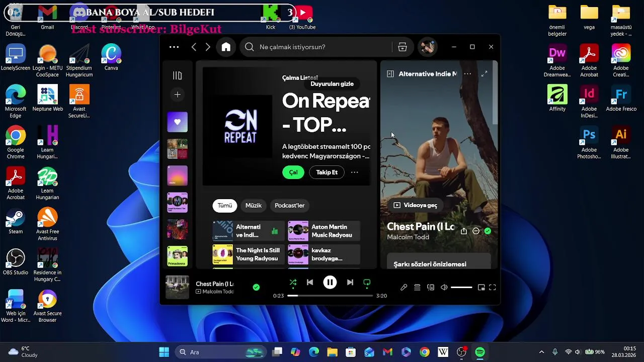This screenshot has width=644, height=362.
Task: Open 'The Night Is Still Young Radyosu'
Action: click(x=249, y=254)
